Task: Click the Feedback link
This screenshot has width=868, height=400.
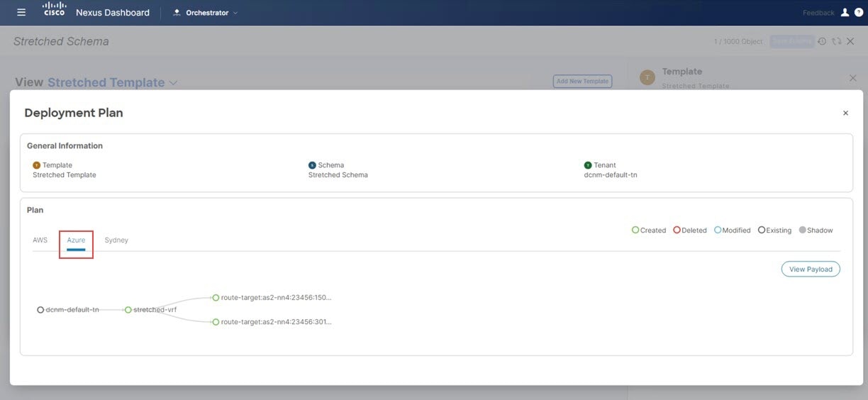Action: tap(818, 13)
